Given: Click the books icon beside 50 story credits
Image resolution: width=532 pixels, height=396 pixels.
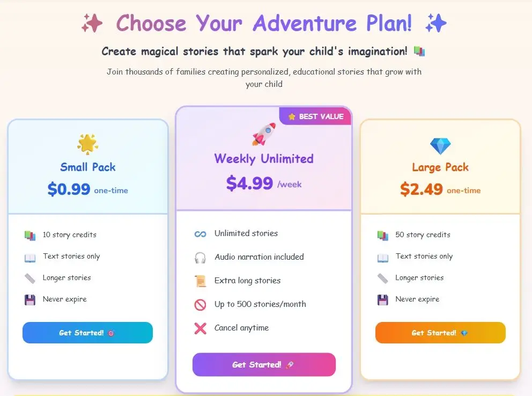Looking at the screenshot, I should [382, 235].
